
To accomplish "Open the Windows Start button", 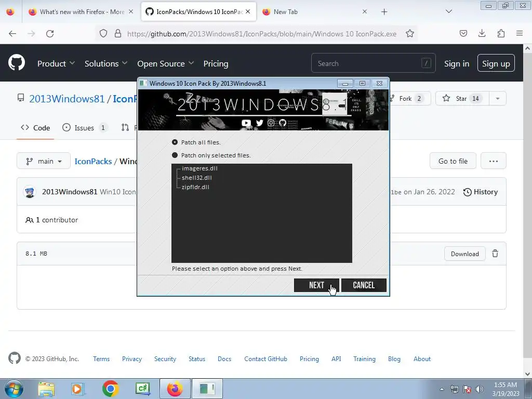I will (14, 389).
